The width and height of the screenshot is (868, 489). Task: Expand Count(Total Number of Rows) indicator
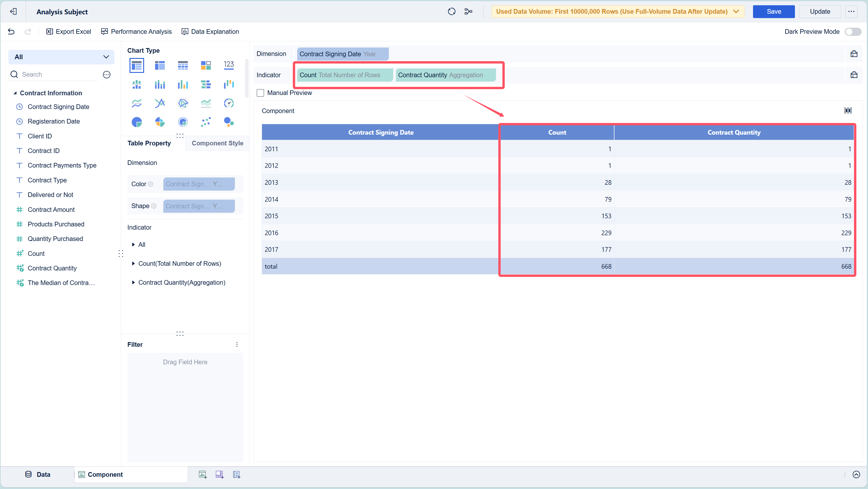click(133, 263)
